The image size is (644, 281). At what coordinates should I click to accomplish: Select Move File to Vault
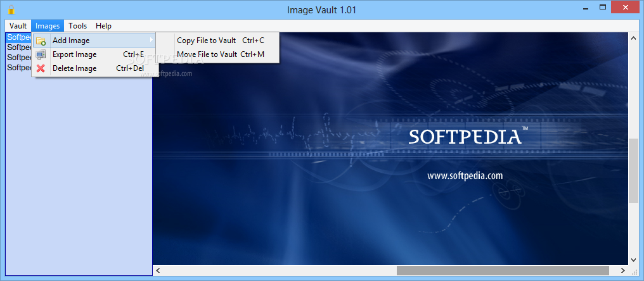217,54
